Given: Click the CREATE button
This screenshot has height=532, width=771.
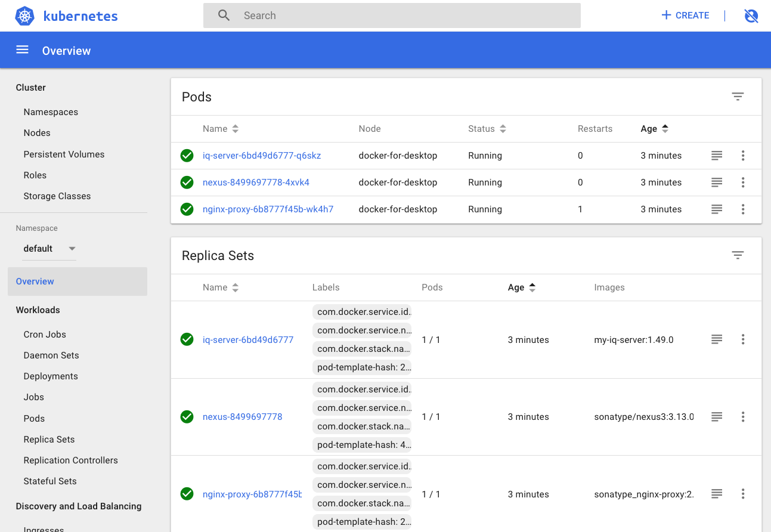Looking at the screenshot, I should [x=685, y=16].
